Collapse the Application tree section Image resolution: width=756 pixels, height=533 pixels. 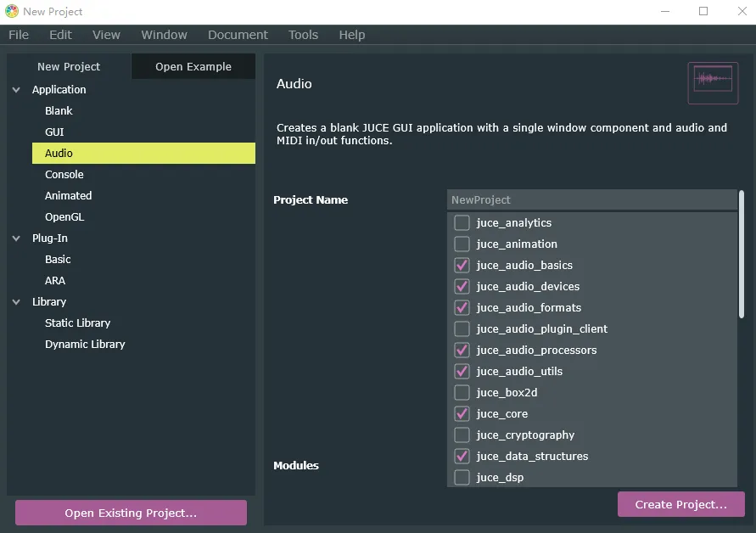coord(16,90)
